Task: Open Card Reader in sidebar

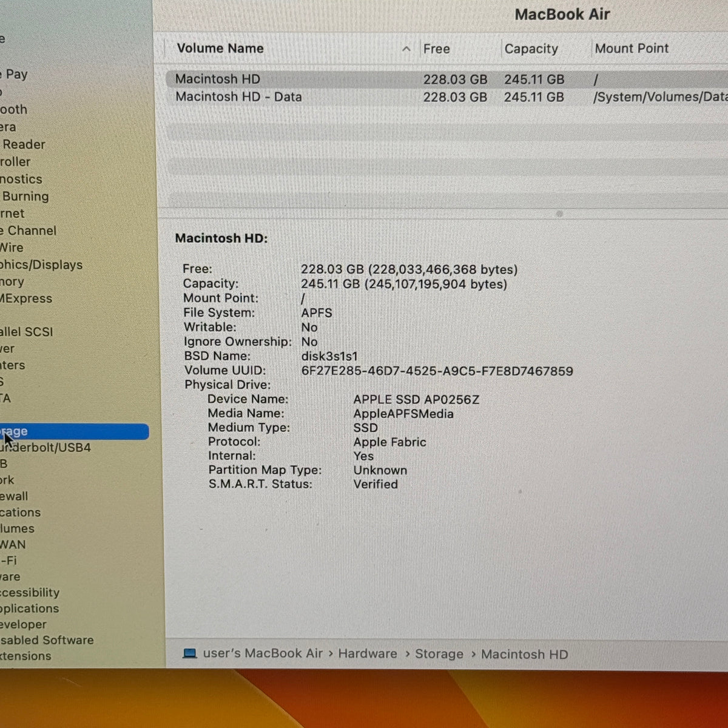Action: click(23, 144)
